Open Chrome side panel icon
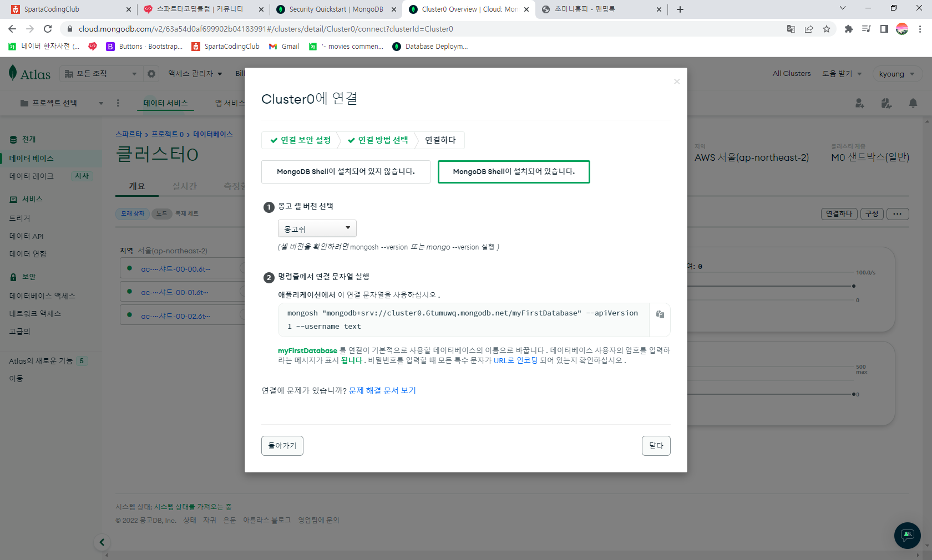 click(884, 29)
